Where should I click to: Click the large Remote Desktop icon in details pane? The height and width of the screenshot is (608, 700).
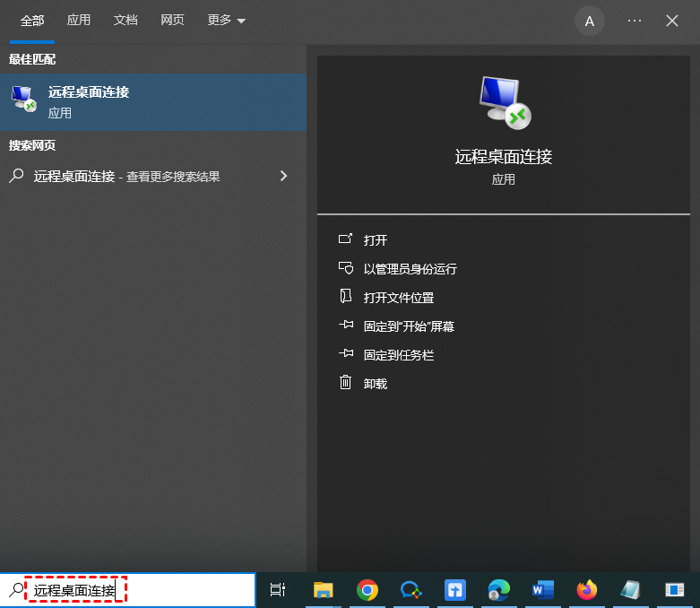click(x=504, y=102)
